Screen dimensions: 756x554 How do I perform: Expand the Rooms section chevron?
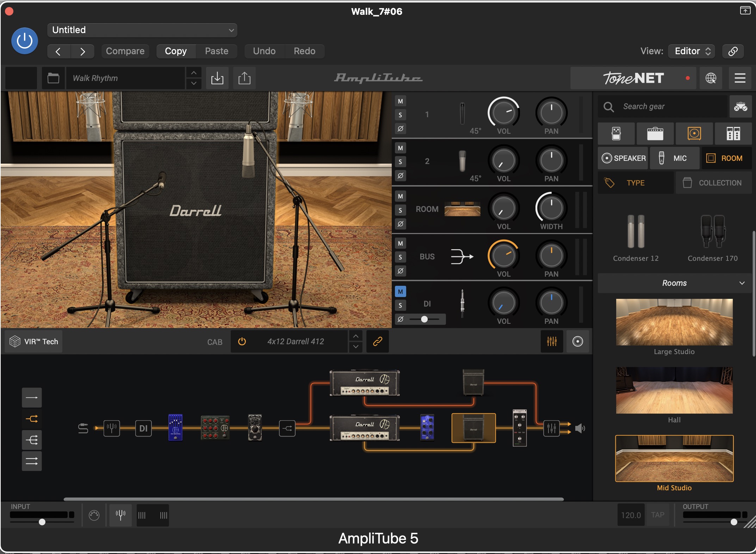(x=742, y=283)
